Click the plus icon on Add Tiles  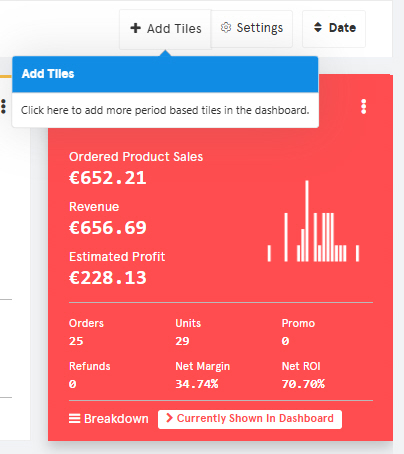135,28
